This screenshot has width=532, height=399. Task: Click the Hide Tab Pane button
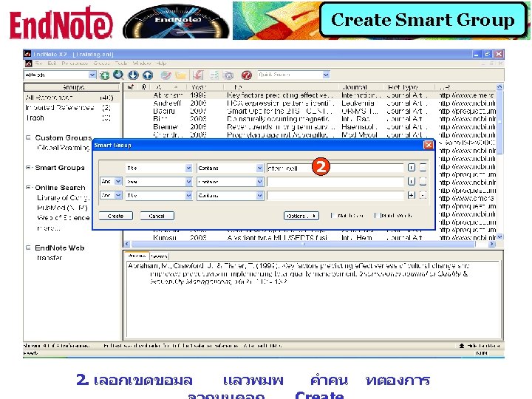click(x=480, y=346)
